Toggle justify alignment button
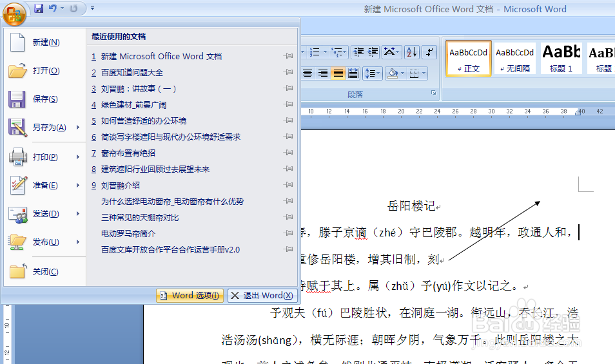The height and width of the screenshot is (364, 615). click(x=338, y=73)
